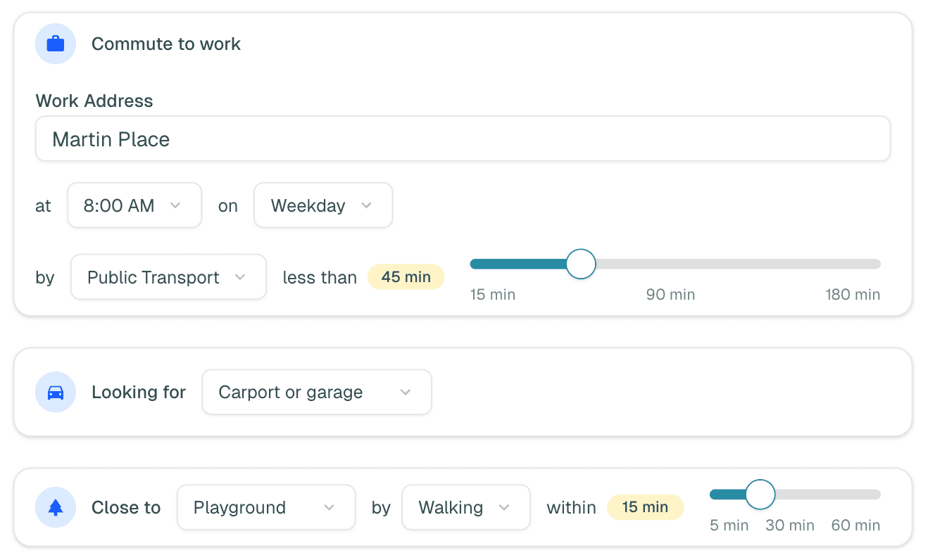Select the 180 min commute label

tap(853, 295)
